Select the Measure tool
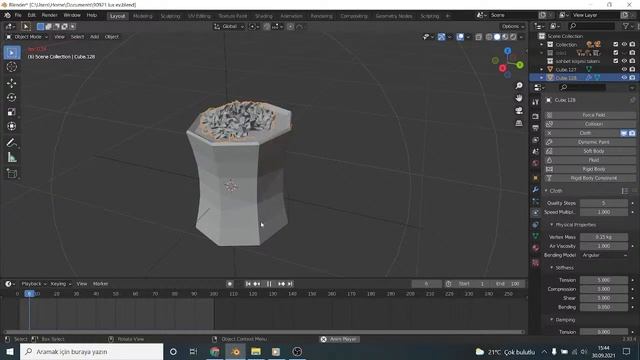The image size is (640, 360). click(x=12, y=157)
